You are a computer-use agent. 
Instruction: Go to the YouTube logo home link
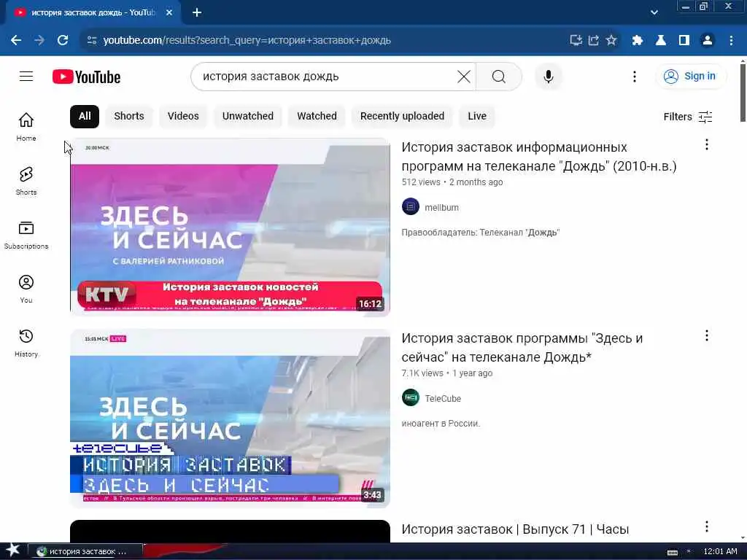pyautogui.click(x=86, y=77)
